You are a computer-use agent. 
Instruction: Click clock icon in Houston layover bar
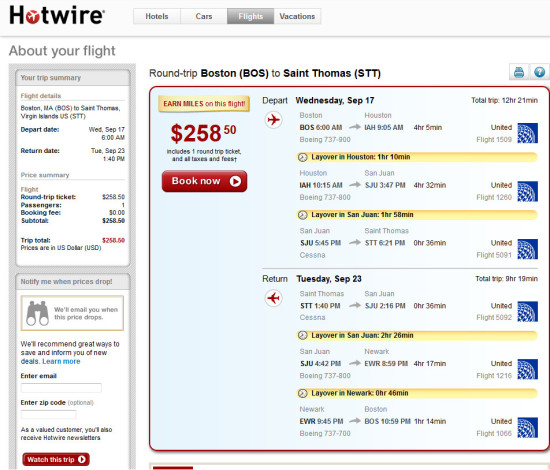[303, 157]
